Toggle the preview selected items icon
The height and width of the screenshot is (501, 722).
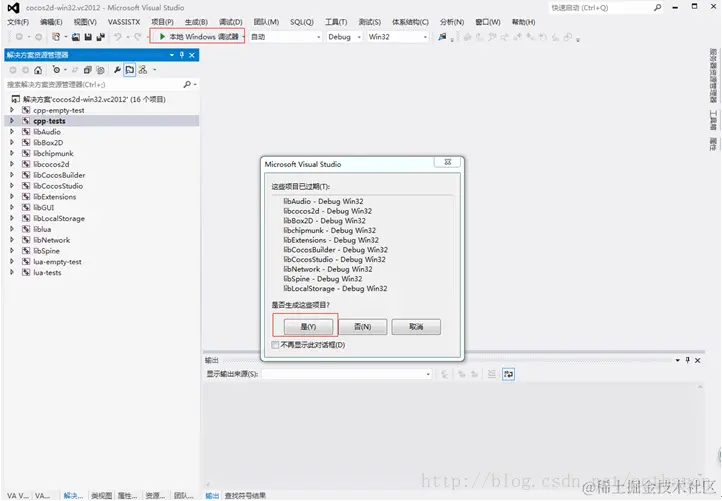click(130, 70)
